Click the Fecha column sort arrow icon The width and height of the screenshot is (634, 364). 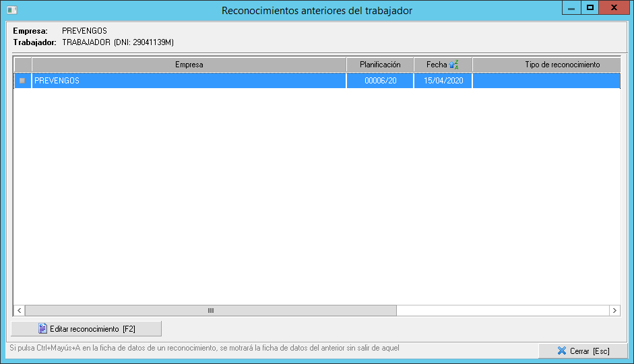(453, 65)
